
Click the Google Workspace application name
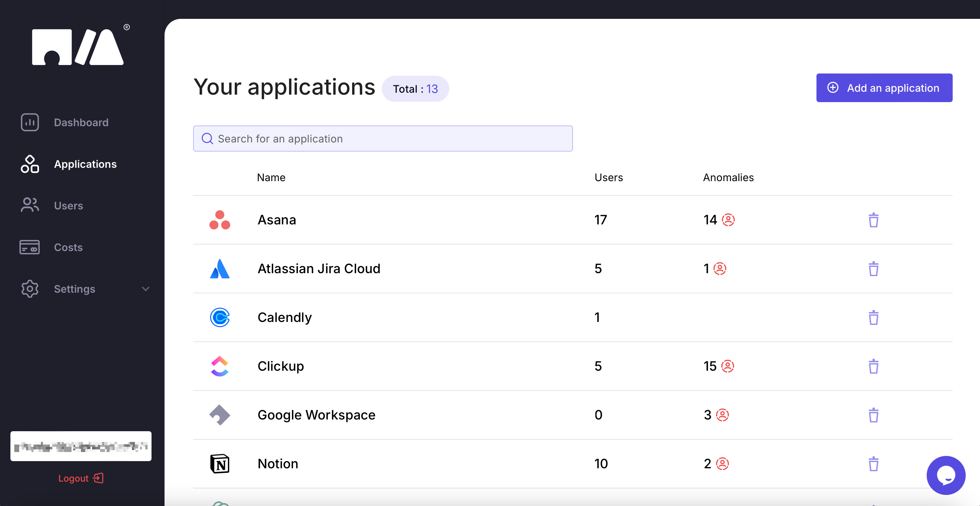point(316,415)
